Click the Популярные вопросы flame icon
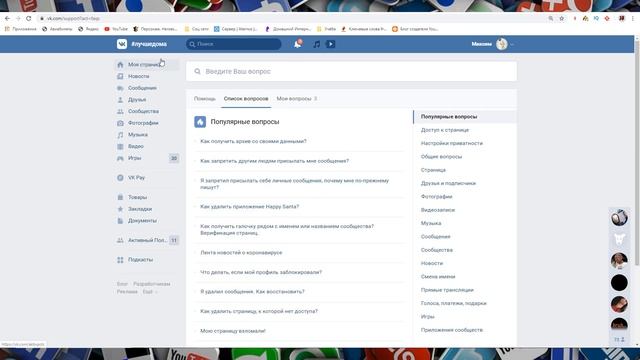This screenshot has height=360, width=640. click(x=200, y=122)
